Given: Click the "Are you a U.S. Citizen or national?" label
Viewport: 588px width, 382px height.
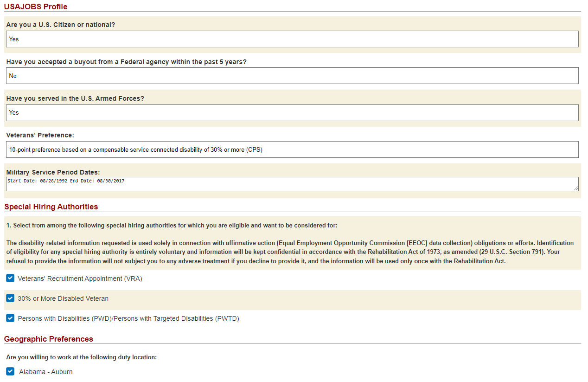Looking at the screenshot, I should click(61, 25).
